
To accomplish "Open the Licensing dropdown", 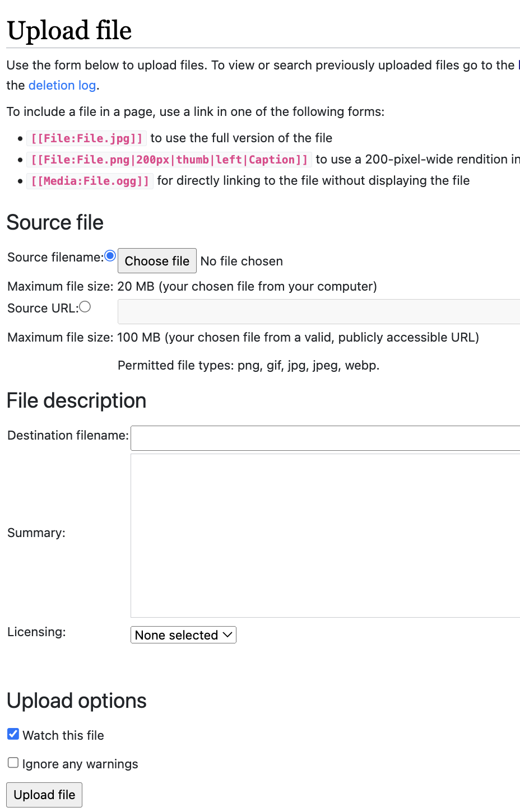I will pos(183,635).
